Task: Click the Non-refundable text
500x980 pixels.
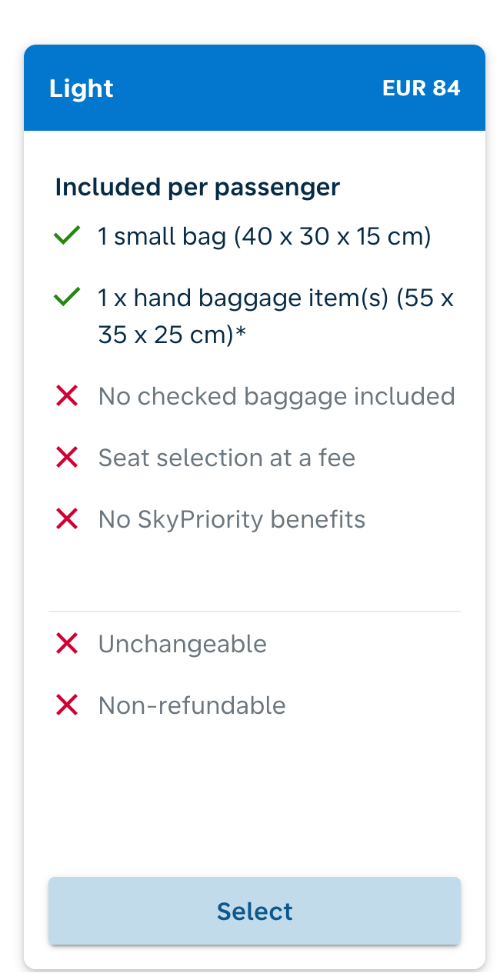Action: pyautogui.click(x=192, y=705)
